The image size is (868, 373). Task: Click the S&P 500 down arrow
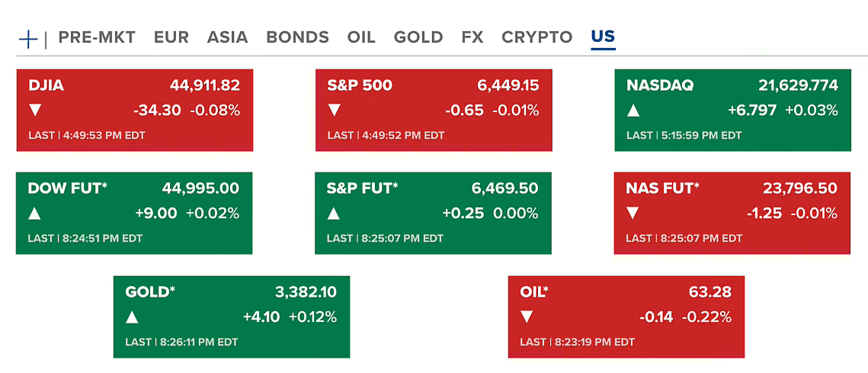pyautogui.click(x=334, y=111)
